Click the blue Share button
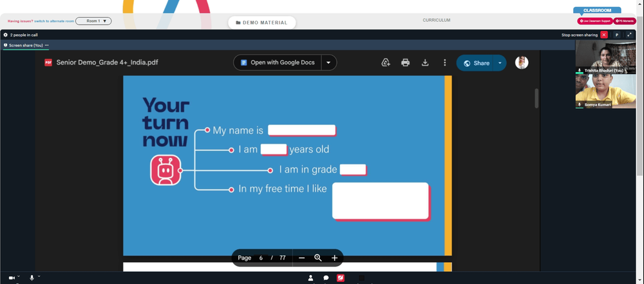 pos(475,63)
